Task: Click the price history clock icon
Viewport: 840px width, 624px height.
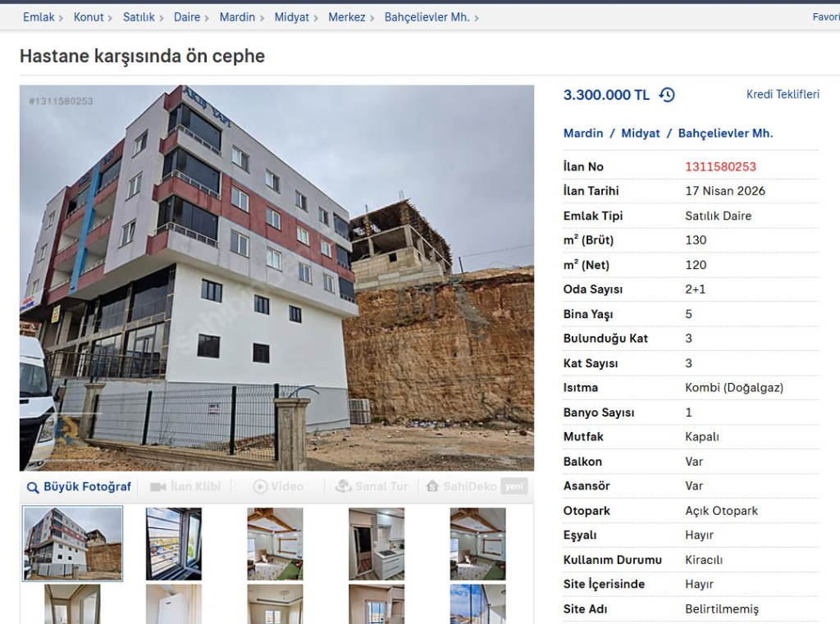Action: point(667,95)
